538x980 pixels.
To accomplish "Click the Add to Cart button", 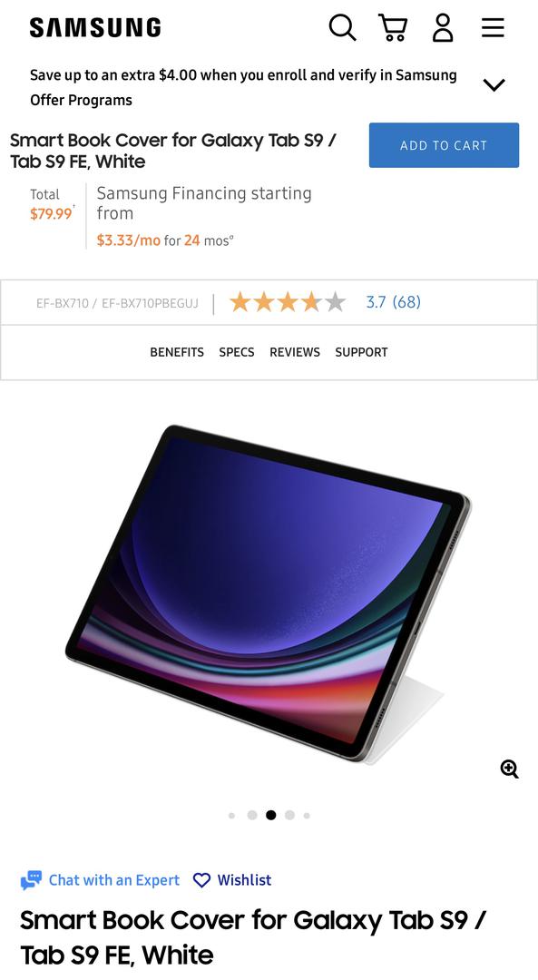I will coord(444,145).
